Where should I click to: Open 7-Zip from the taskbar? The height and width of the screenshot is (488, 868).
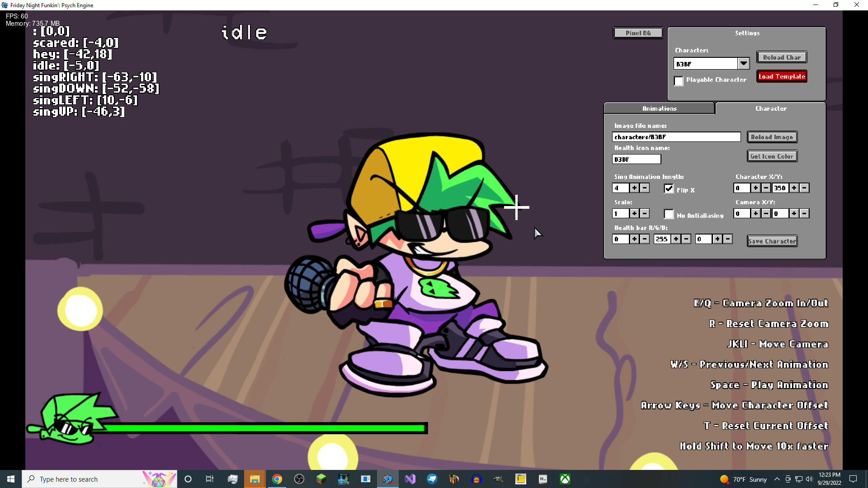520,479
